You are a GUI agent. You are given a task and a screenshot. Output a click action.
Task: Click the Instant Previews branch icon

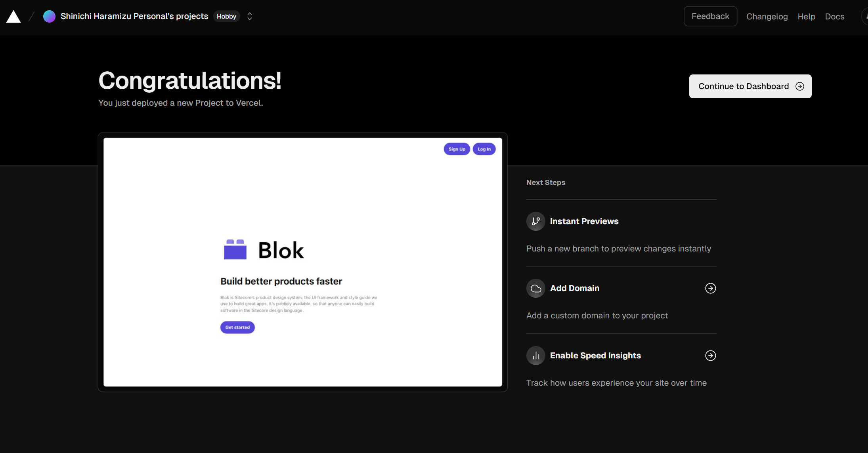click(536, 221)
